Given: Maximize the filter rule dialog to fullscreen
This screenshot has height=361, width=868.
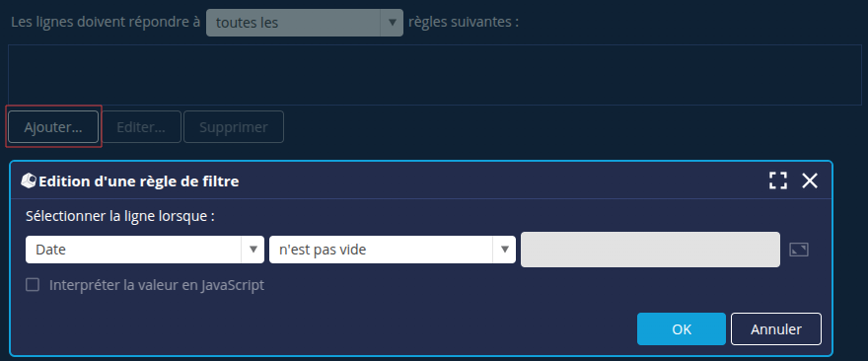Looking at the screenshot, I should click(x=778, y=180).
